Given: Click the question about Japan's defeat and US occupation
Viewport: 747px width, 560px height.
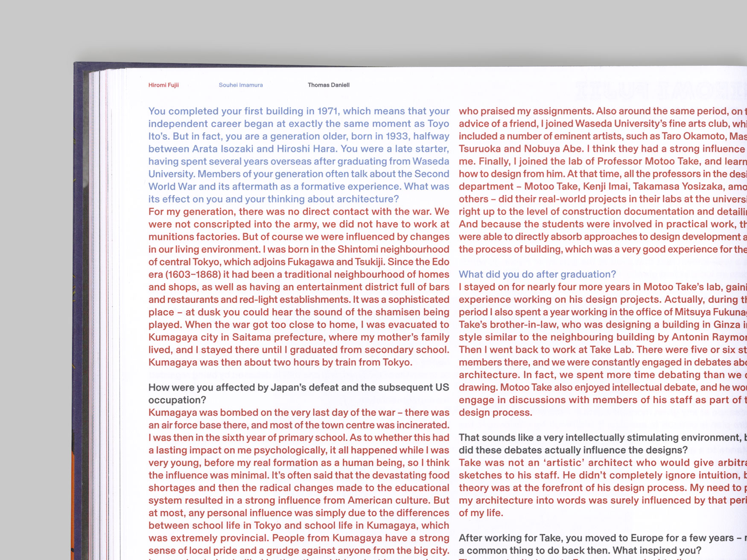Looking at the screenshot, I should pyautogui.click(x=298, y=393).
